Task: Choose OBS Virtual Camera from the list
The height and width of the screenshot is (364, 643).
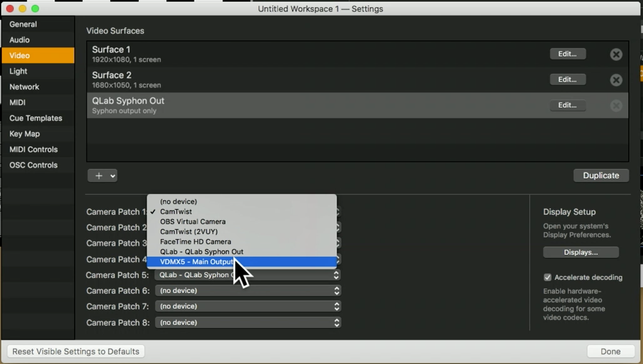Action: coord(192,222)
